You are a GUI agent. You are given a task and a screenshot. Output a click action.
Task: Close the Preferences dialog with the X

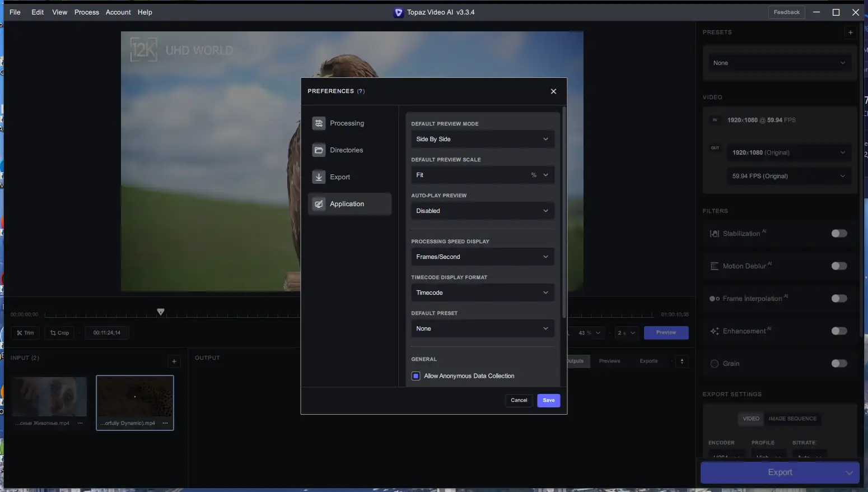click(x=553, y=91)
